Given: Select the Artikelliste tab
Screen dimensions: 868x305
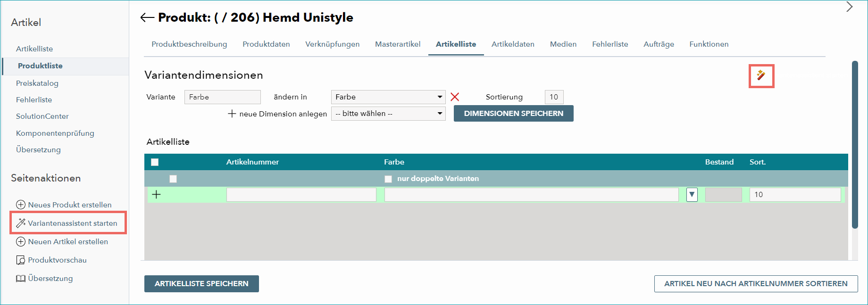Looking at the screenshot, I should coord(456,44).
